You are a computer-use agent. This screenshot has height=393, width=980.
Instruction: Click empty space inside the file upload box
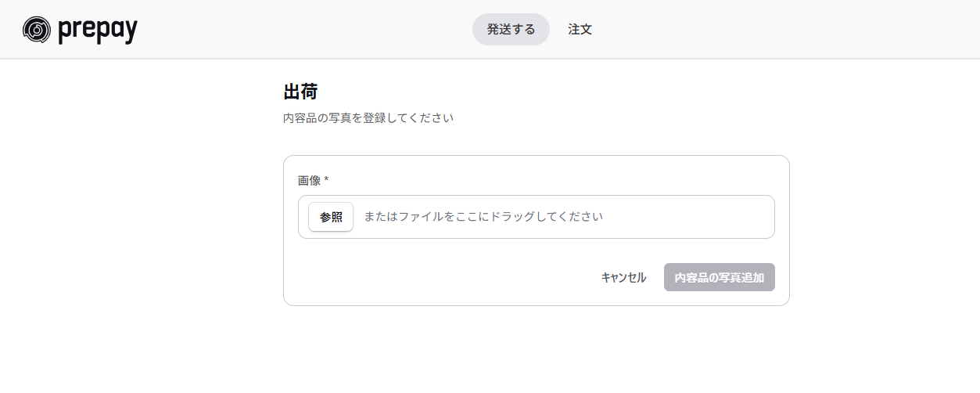[688, 217]
